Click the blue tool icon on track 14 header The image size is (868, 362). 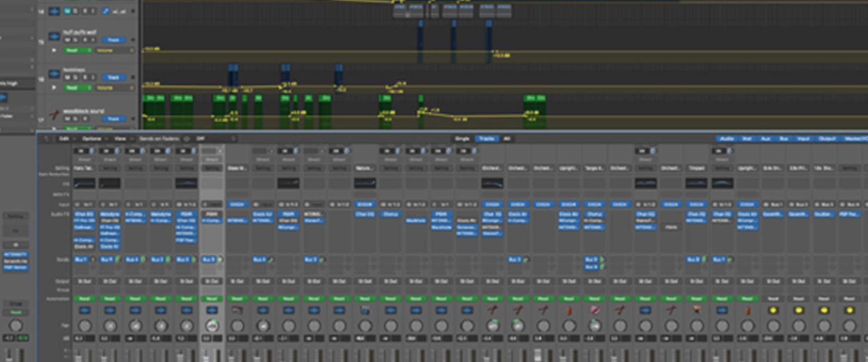[x=105, y=11]
